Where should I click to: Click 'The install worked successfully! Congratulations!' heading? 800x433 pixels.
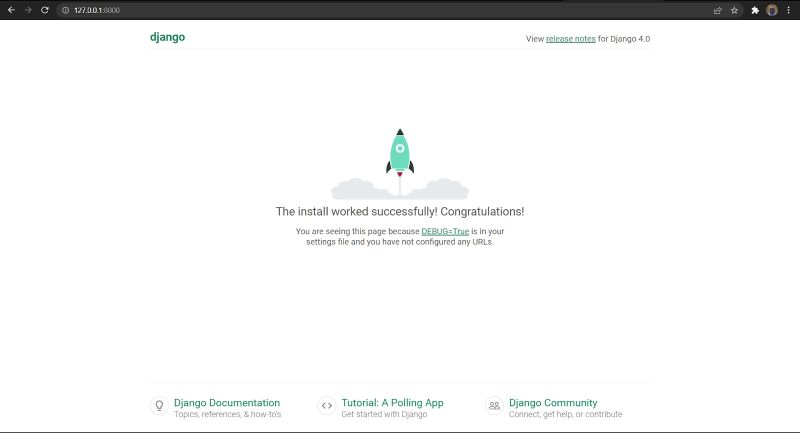point(400,212)
